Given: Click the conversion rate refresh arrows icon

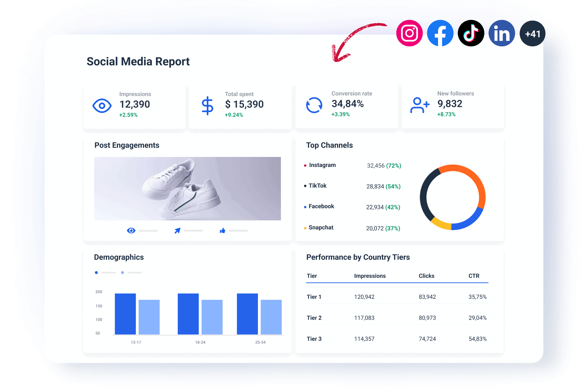Looking at the screenshot, I should tap(314, 105).
